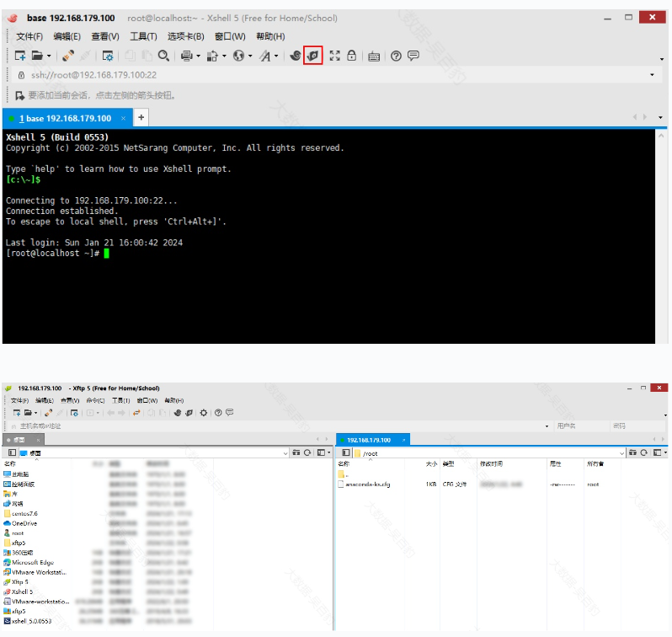Click the Open folder icon in Xshell toolbar
This screenshot has height=637, width=672.
37,56
